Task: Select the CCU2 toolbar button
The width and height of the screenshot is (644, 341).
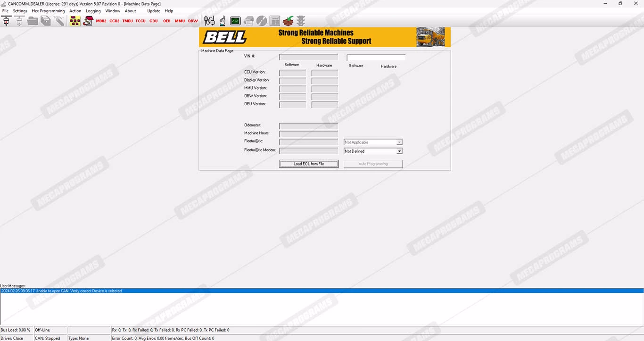Action: [114, 21]
